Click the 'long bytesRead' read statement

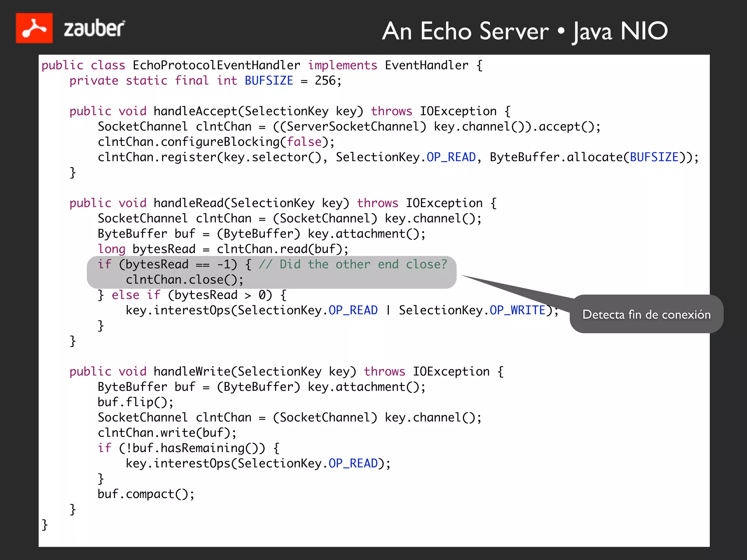click(x=223, y=249)
